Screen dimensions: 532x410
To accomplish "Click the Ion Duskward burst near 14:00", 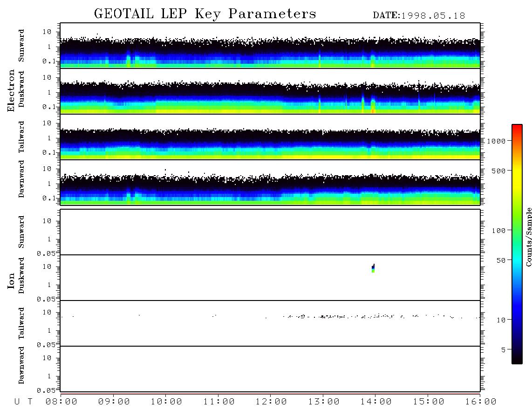I will (x=373, y=268).
